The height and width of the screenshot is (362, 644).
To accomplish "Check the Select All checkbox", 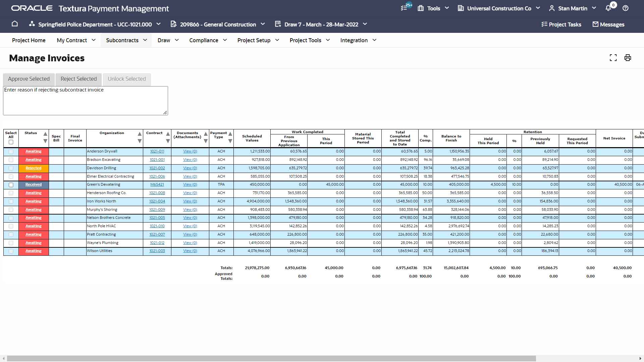I will tap(11, 142).
